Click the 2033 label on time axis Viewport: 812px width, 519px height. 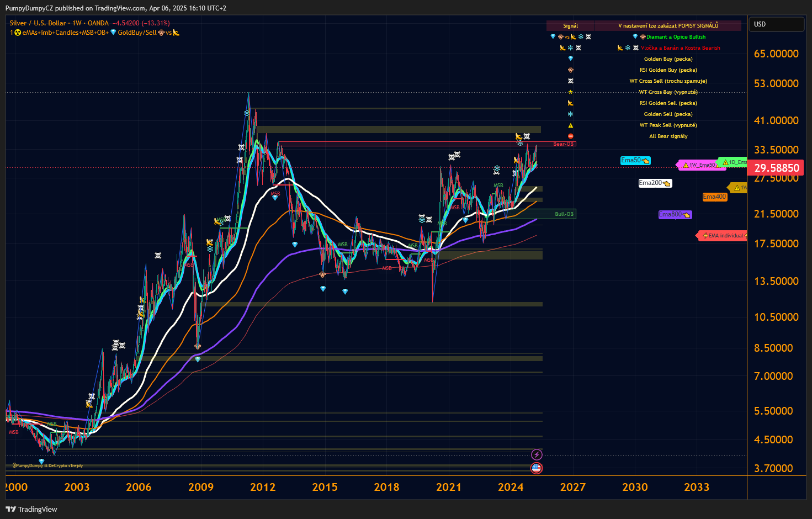pyautogui.click(x=697, y=487)
